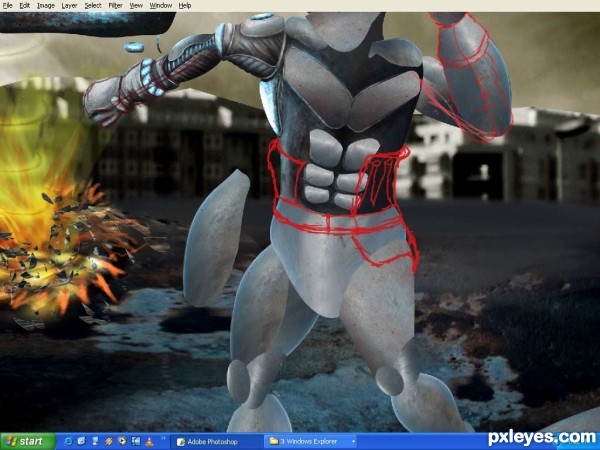The width and height of the screenshot is (600, 450).
Task: Open the Select menu
Action: (x=93, y=6)
